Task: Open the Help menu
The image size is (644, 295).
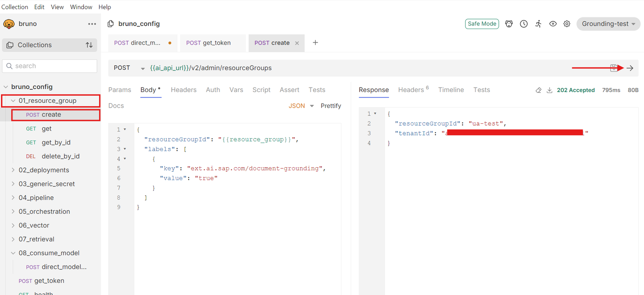Action: pyautogui.click(x=105, y=7)
